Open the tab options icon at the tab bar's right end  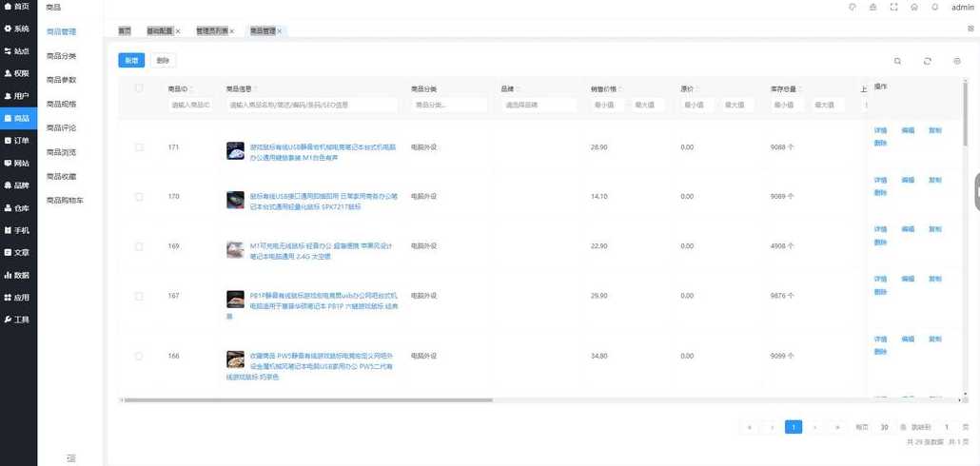pyautogui.click(x=970, y=29)
